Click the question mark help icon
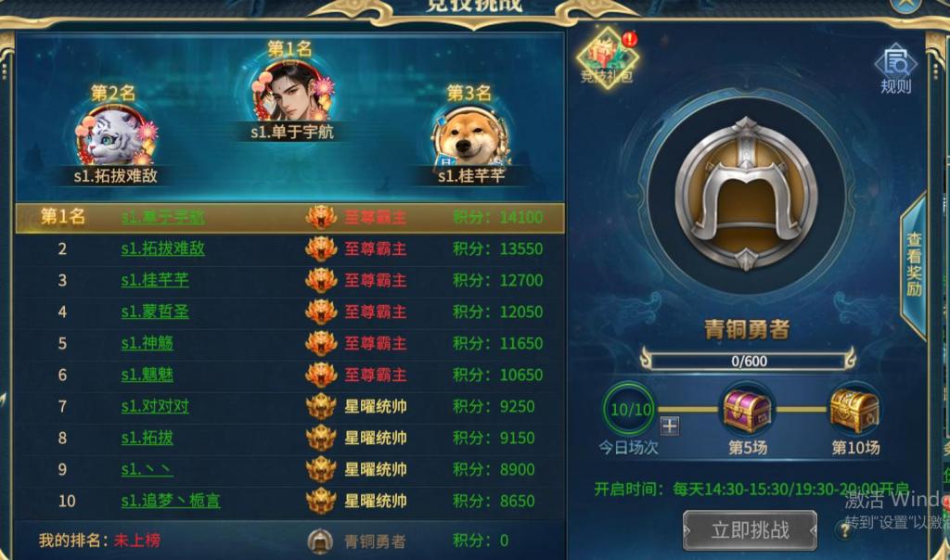950x560 pixels. pos(844,530)
